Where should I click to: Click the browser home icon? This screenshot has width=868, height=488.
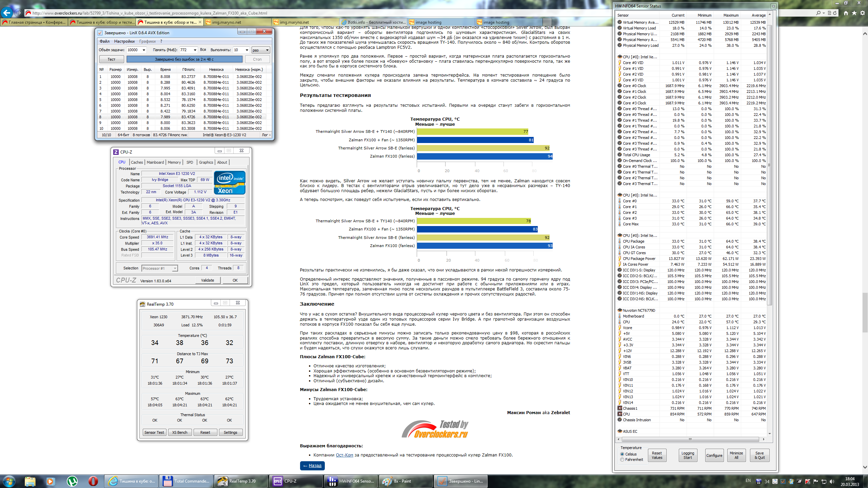(x=846, y=13)
